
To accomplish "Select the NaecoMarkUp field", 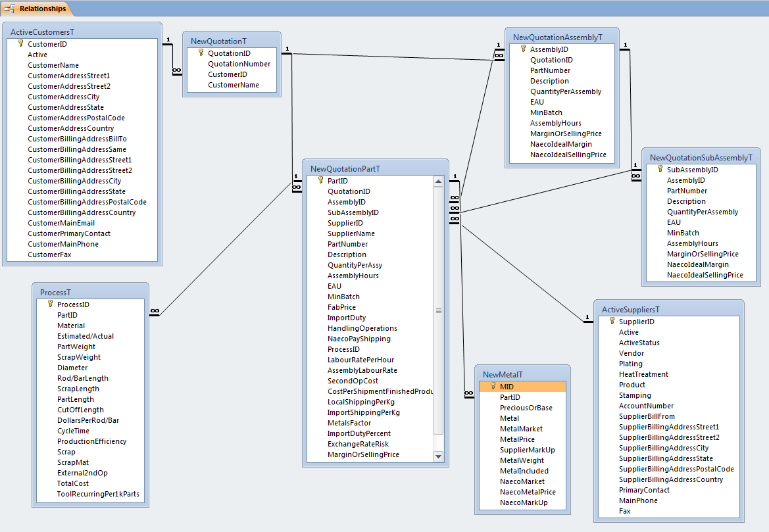I will tap(522, 502).
